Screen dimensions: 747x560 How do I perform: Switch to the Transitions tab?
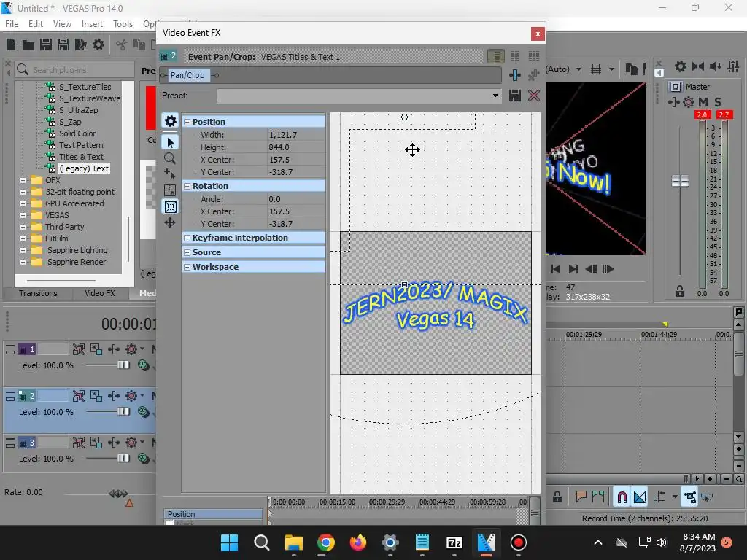(x=38, y=293)
